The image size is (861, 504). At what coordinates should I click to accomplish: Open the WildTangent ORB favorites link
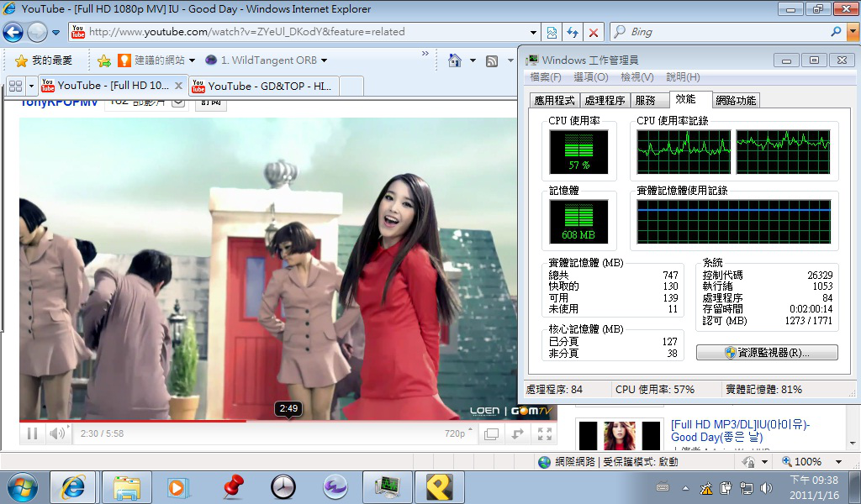(266, 60)
